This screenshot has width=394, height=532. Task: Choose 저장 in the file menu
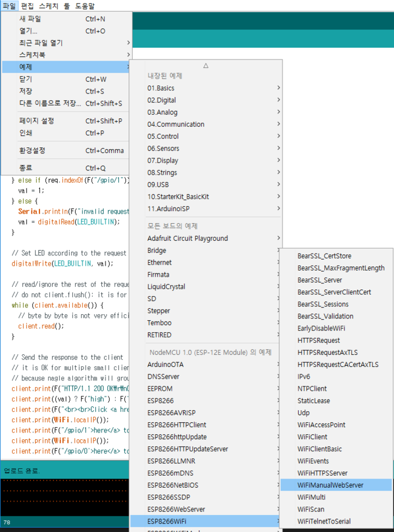pyautogui.click(x=66, y=91)
